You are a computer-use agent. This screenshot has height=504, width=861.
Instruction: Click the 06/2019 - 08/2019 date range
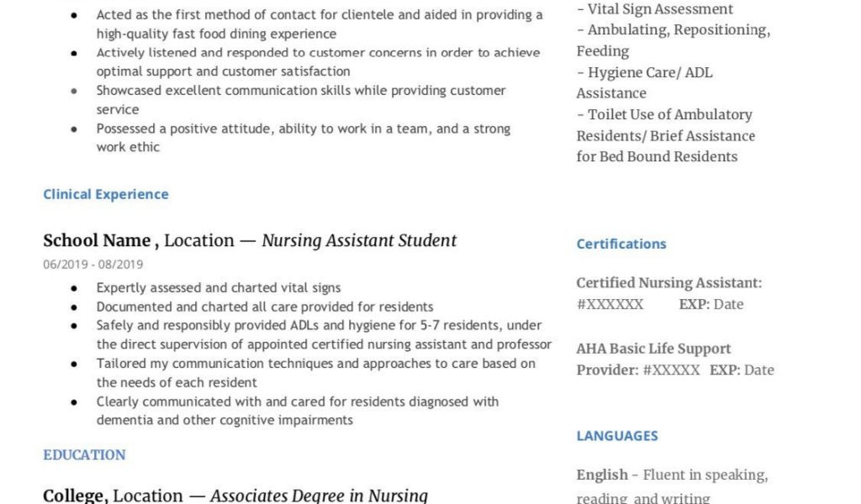pos(93,265)
